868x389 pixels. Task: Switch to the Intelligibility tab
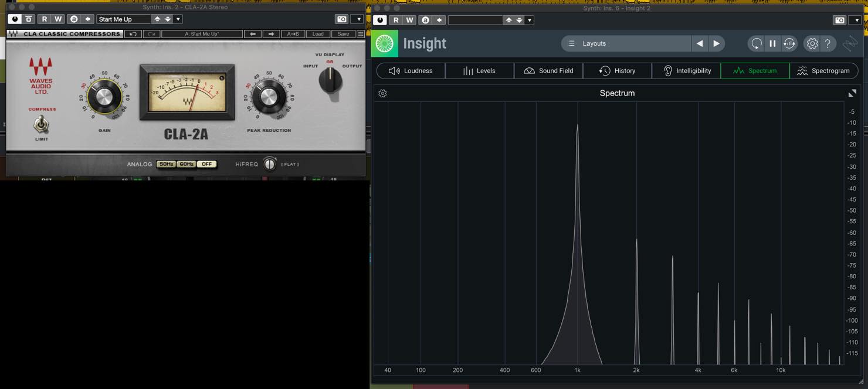(x=686, y=71)
